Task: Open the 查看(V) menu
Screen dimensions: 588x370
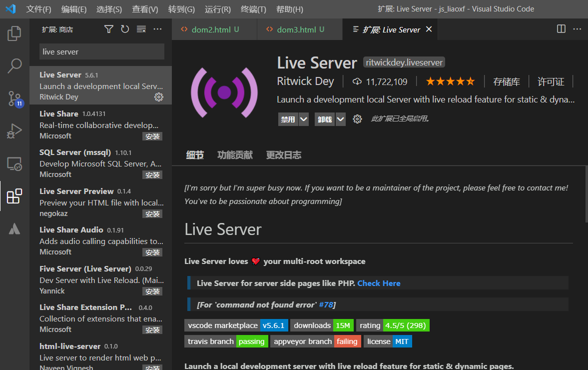Action: (x=145, y=9)
